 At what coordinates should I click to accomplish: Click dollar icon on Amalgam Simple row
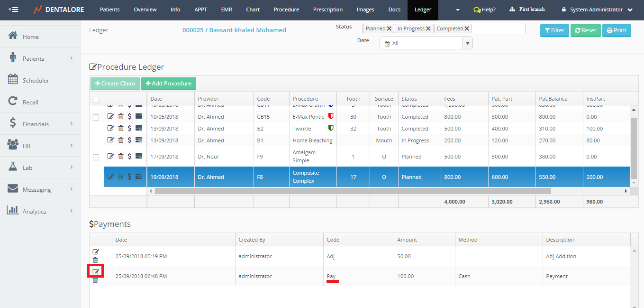[x=129, y=157]
